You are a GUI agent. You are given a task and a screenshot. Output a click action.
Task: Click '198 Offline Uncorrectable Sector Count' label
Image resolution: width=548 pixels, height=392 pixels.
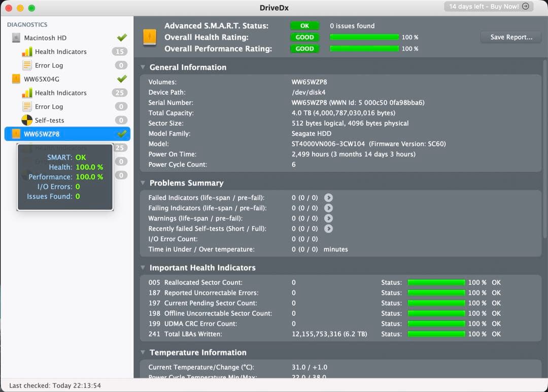[x=210, y=313]
